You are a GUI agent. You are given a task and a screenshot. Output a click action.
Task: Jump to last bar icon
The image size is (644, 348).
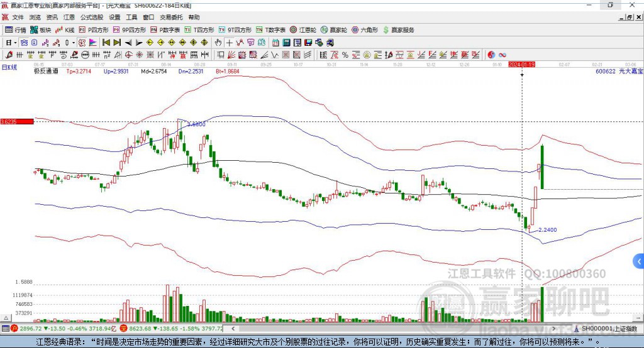[117, 43]
